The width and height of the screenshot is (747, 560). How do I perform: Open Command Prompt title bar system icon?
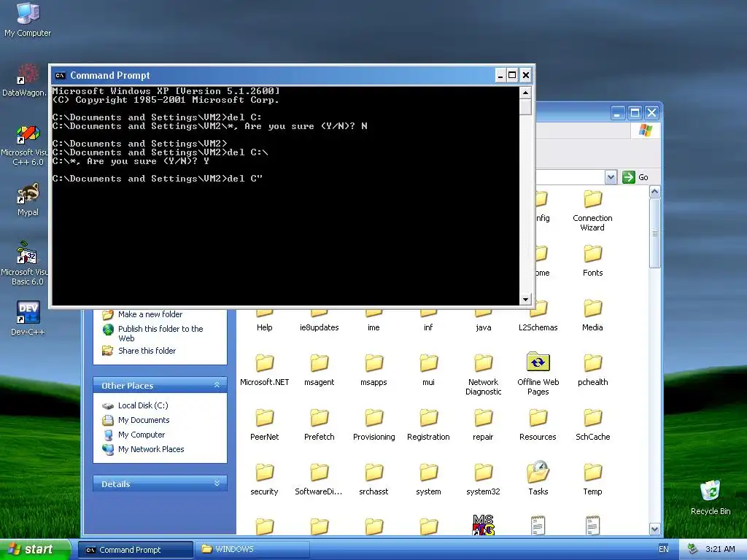point(60,75)
